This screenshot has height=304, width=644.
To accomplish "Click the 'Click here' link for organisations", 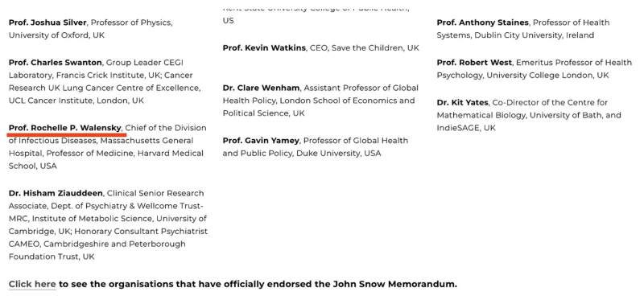I will click(x=32, y=284).
